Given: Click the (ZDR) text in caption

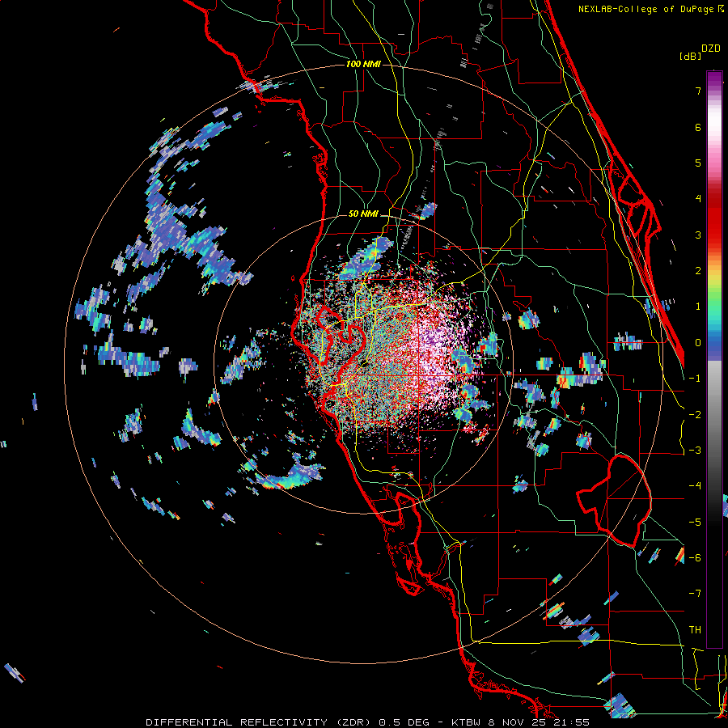Looking at the screenshot, I should pyautogui.click(x=353, y=722).
